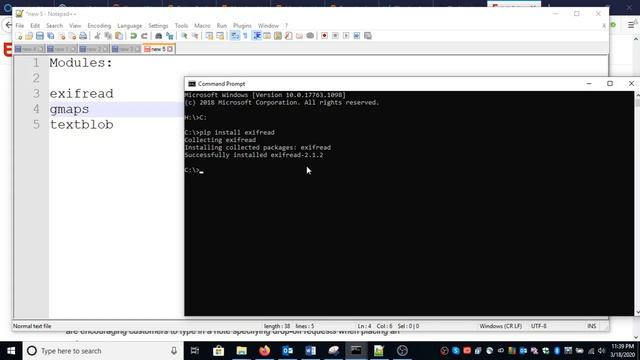The height and width of the screenshot is (360, 640).
Task: Click New file icon in Notepad++ toolbar
Action: click(x=19, y=36)
